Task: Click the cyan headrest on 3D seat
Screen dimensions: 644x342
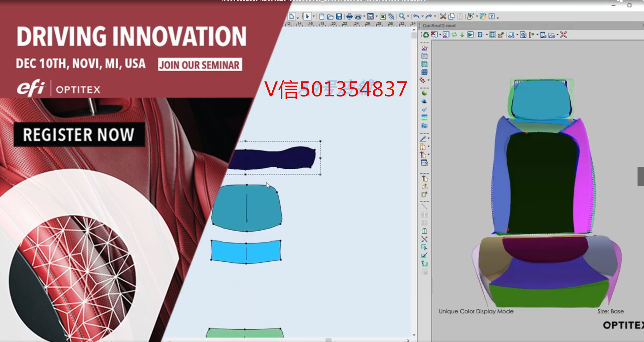Action: pos(541,99)
